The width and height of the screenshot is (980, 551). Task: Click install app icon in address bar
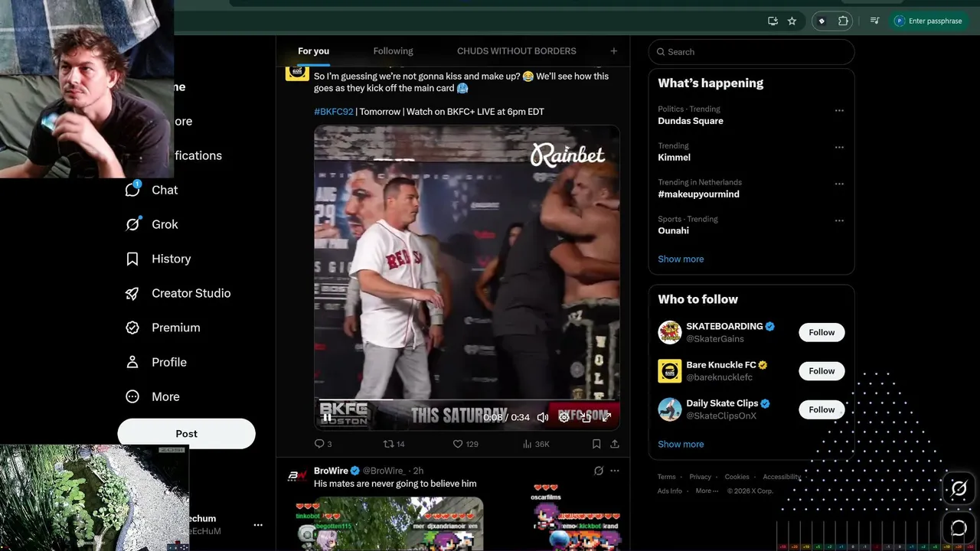click(x=773, y=21)
